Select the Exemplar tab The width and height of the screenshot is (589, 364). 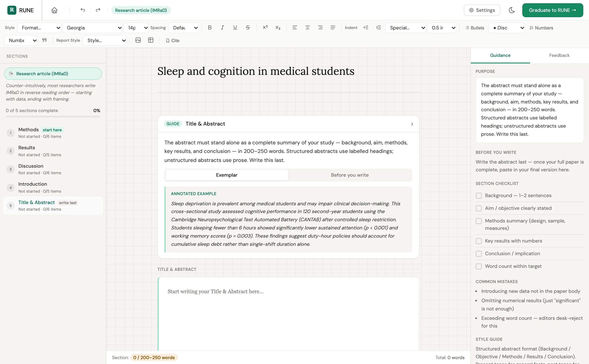227,175
